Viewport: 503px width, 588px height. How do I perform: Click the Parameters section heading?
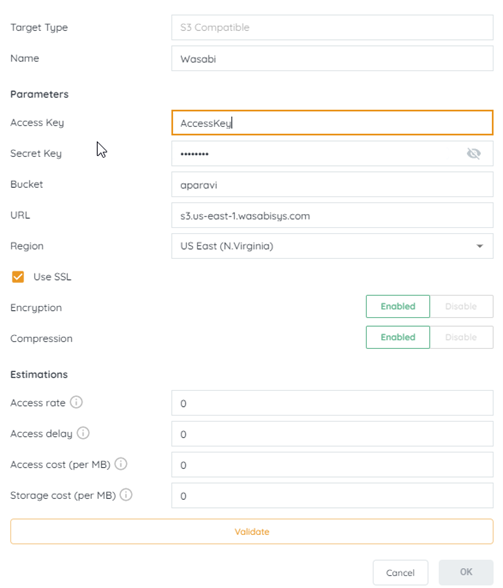[39, 94]
